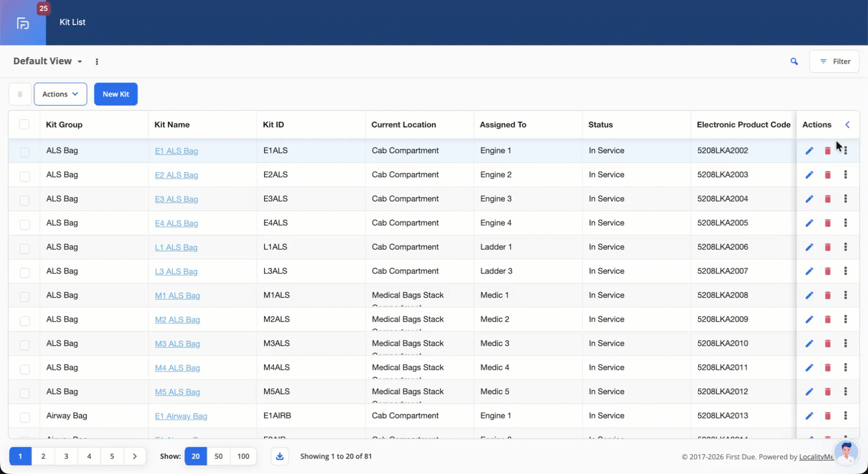Select the L1 ALS Bag checkbox
868x474 pixels.
(24, 248)
